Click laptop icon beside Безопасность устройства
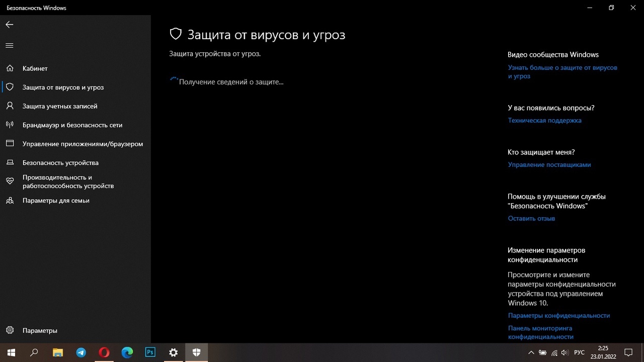Viewport: 644px width, 362px height. coord(10,163)
